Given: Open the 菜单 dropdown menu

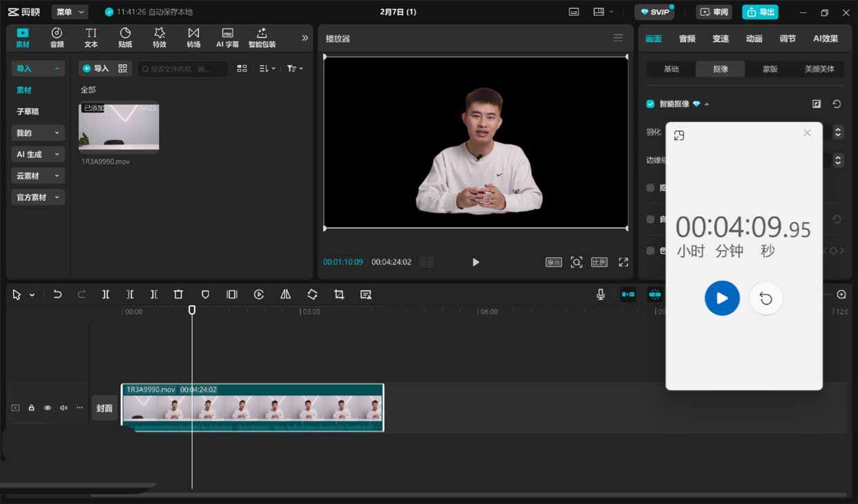Looking at the screenshot, I should click(70, 12).
